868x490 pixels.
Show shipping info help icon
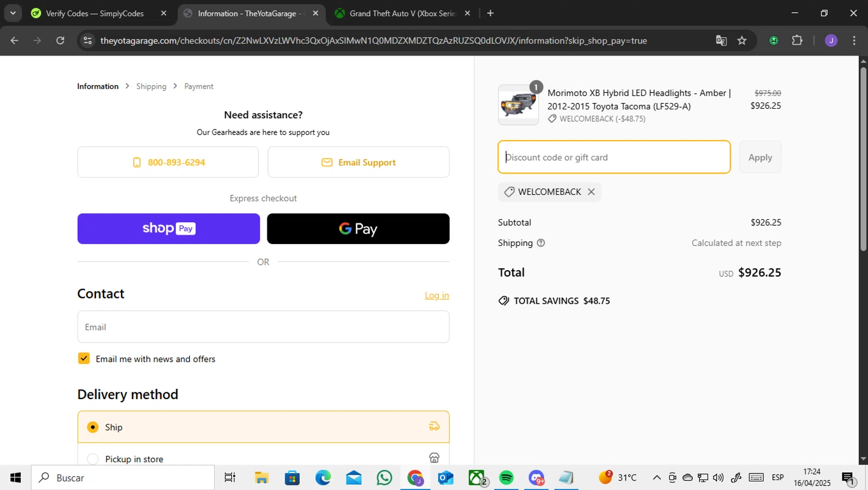point(540,243)
